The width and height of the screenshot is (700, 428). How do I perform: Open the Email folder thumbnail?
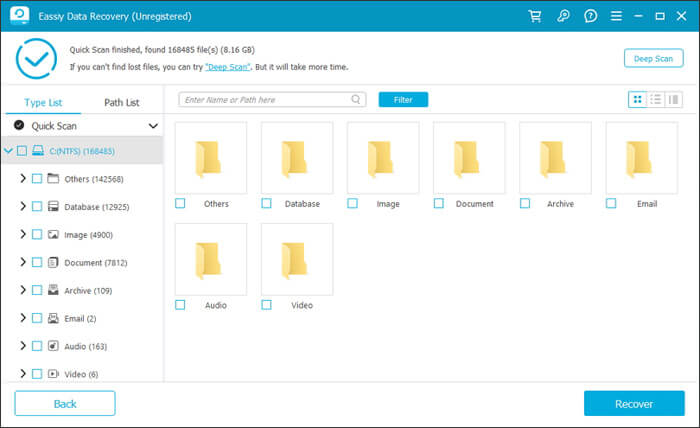point(642,158)
